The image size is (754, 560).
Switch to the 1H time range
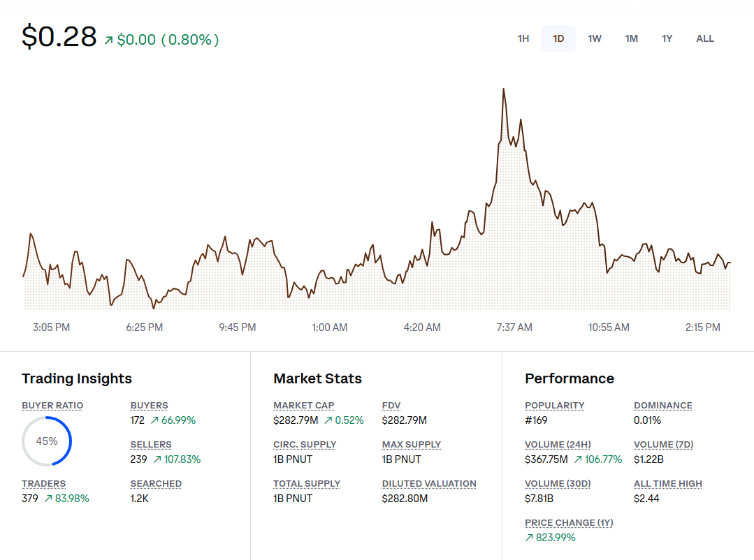click(x=523, y=38)
